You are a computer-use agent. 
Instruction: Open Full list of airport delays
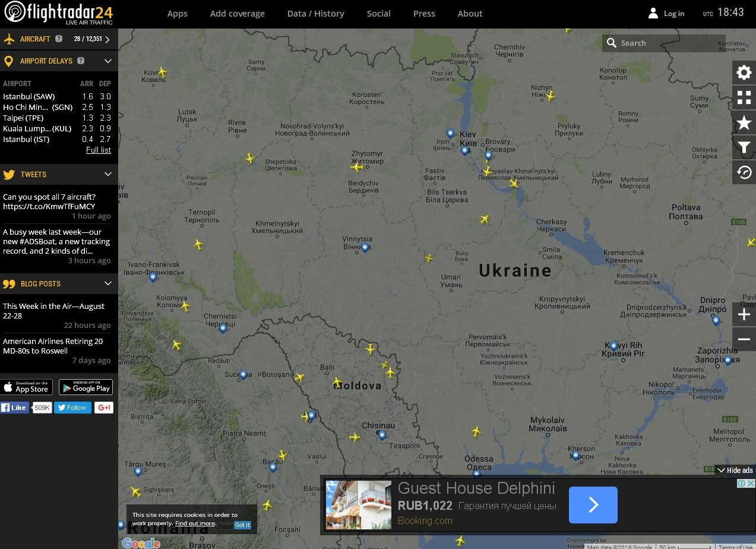pyautogui.click(x=98, y=150)
